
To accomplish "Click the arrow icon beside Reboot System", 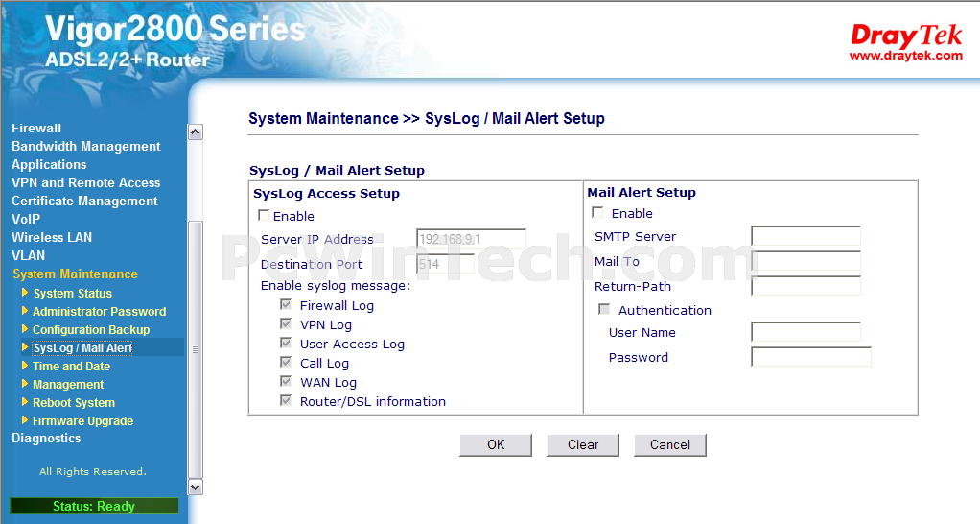I will pyautogui.click(x=25, y=401).
